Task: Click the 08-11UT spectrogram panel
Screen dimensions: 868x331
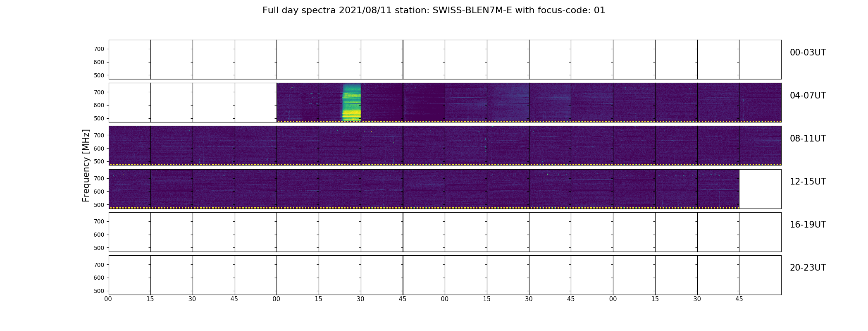Action: [x=445, y=146]
